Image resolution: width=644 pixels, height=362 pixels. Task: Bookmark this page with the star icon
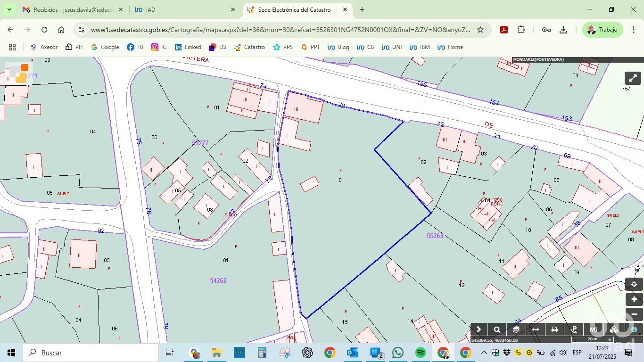(480, 30)
